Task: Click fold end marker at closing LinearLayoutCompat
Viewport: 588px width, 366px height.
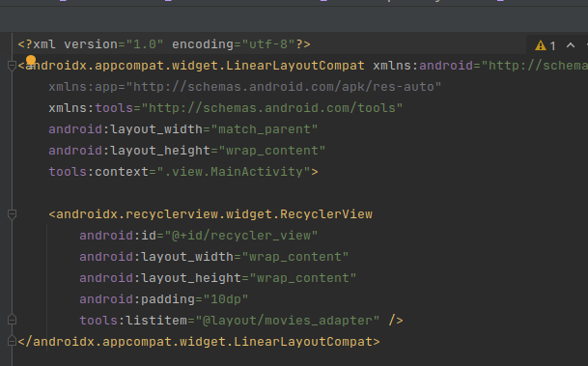Action: tap(12, 341)
